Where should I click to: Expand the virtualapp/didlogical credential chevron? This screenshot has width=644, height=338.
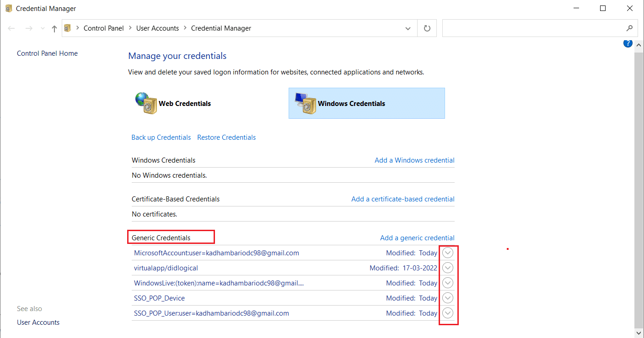448,268
